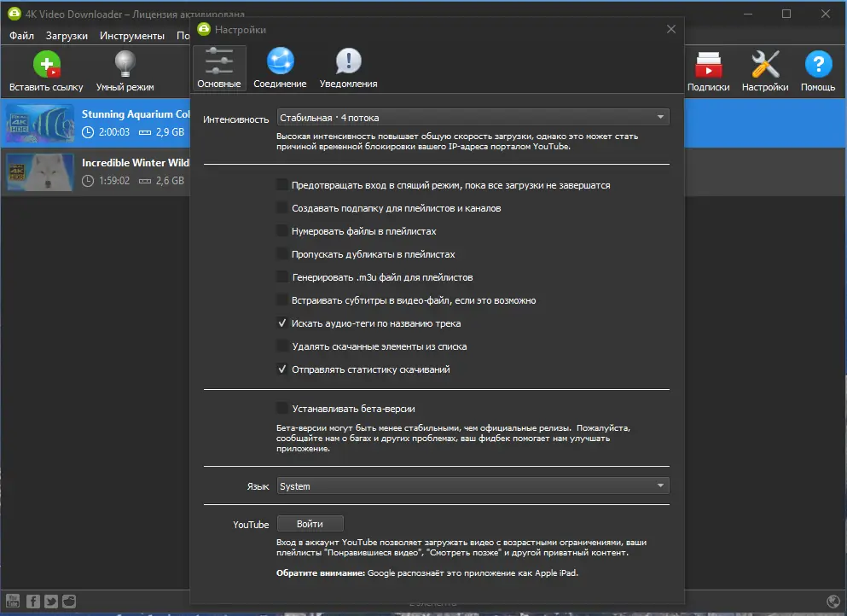
Task: Click the 1:59:02 duration text
Action: [114, 181]
